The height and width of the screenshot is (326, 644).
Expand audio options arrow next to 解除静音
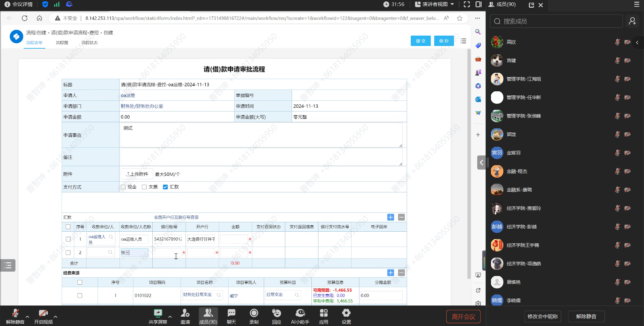click(x=27, y=317)
